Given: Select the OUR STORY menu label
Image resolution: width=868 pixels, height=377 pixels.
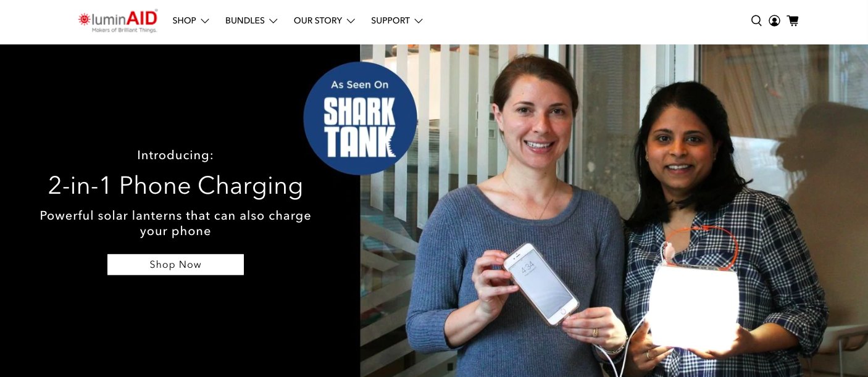Looking at the screenshot, I should click(x=318, y=21).
